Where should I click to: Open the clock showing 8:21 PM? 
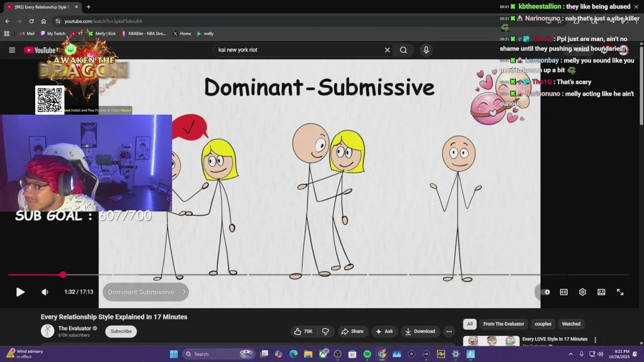click(622, 354)
